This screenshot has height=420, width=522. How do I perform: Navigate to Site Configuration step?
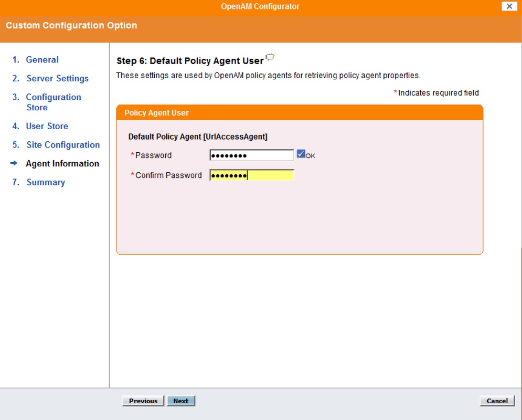click(x=63, y=144)
